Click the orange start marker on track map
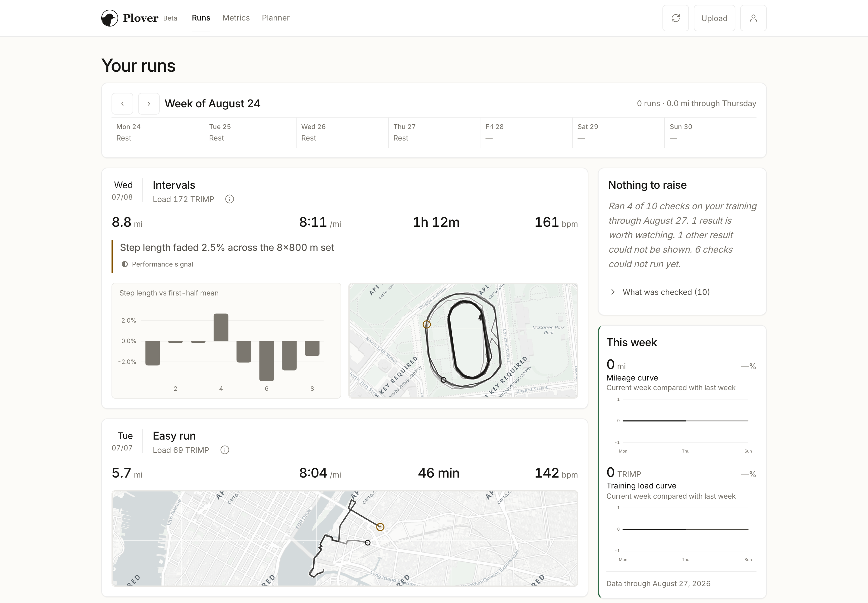Viewport: 868px width, 603px height. (427, 324)
